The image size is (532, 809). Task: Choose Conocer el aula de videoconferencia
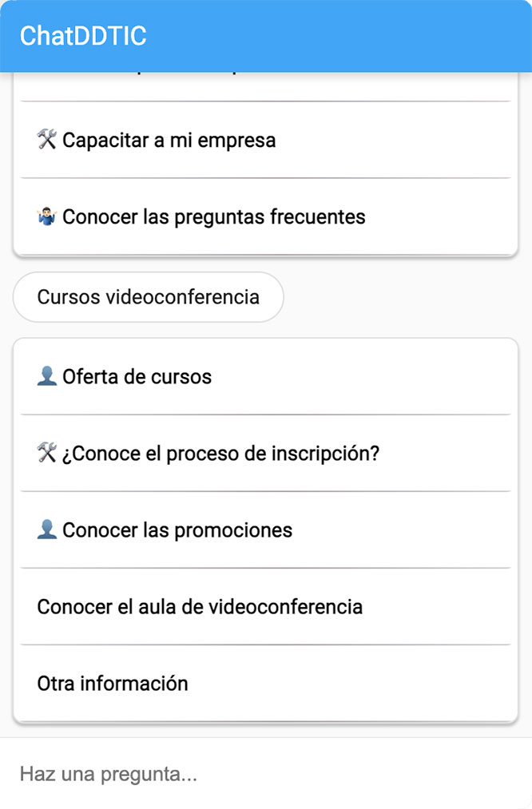pyautogui.click(x=200, y=607)
